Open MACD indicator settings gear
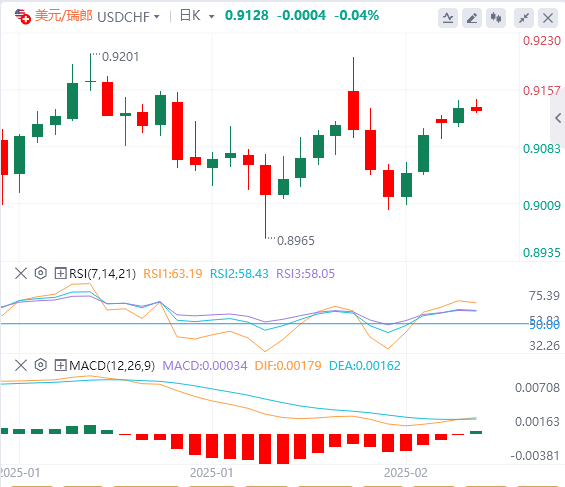Viewport: 565px width, 487px height. click(x=41, y=365)
